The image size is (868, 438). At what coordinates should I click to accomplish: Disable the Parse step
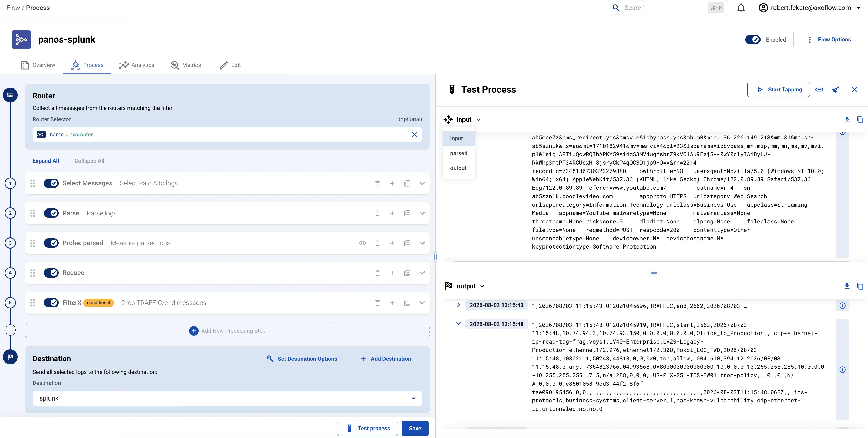(51, 213)
